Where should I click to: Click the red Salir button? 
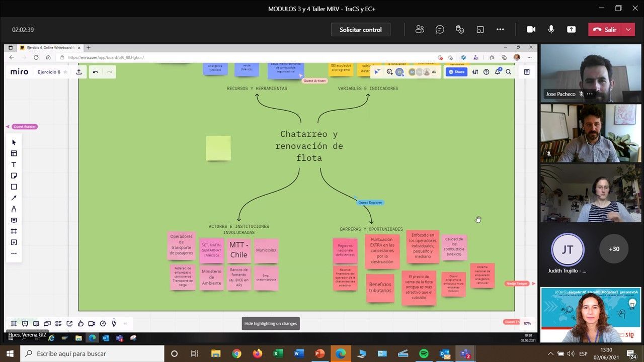point(605,30)
